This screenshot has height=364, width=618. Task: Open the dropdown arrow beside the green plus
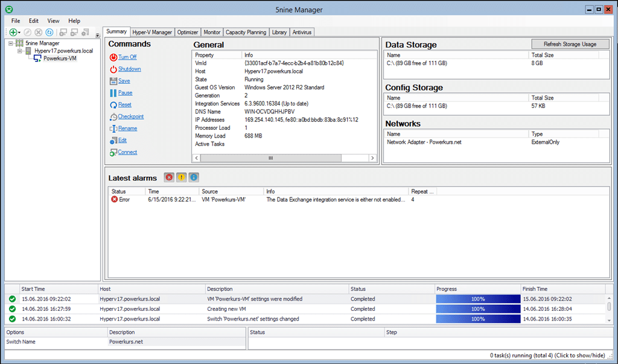coord(19,33)
